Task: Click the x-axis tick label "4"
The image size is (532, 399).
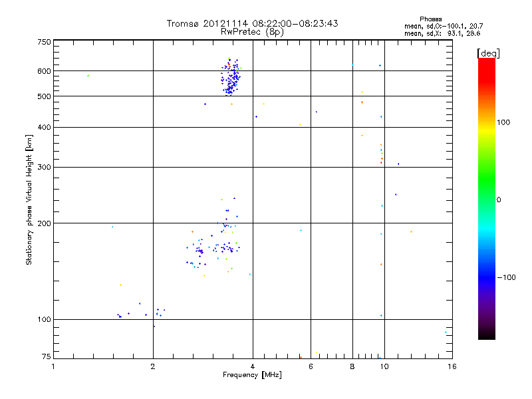Action: [253, 366]
